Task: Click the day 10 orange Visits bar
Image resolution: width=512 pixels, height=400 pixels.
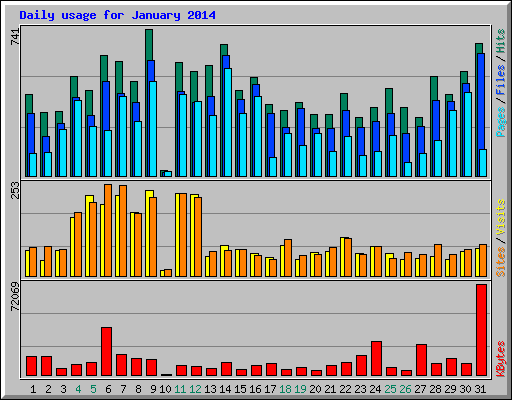Action: point(168,273)
